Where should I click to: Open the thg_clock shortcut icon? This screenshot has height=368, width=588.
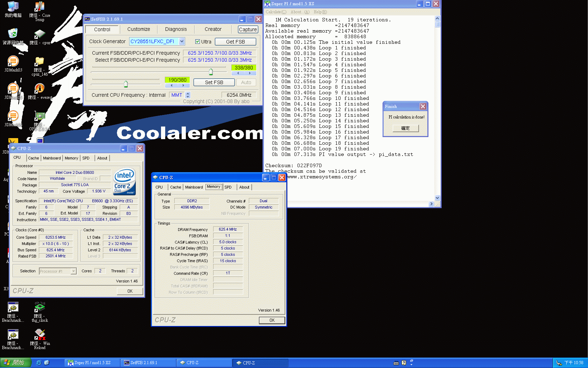coord(40,312)
